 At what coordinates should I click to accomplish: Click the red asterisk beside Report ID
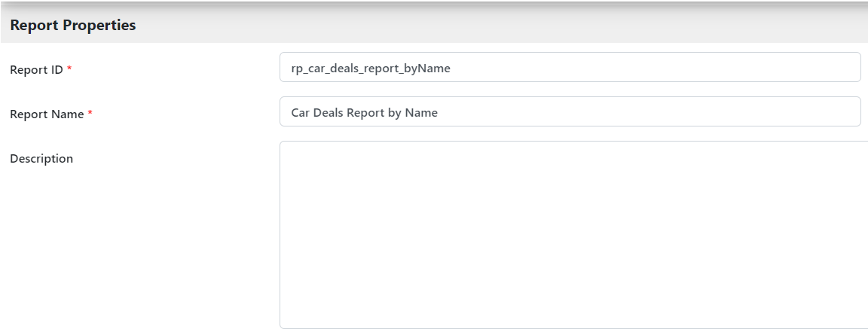point(70,69)
